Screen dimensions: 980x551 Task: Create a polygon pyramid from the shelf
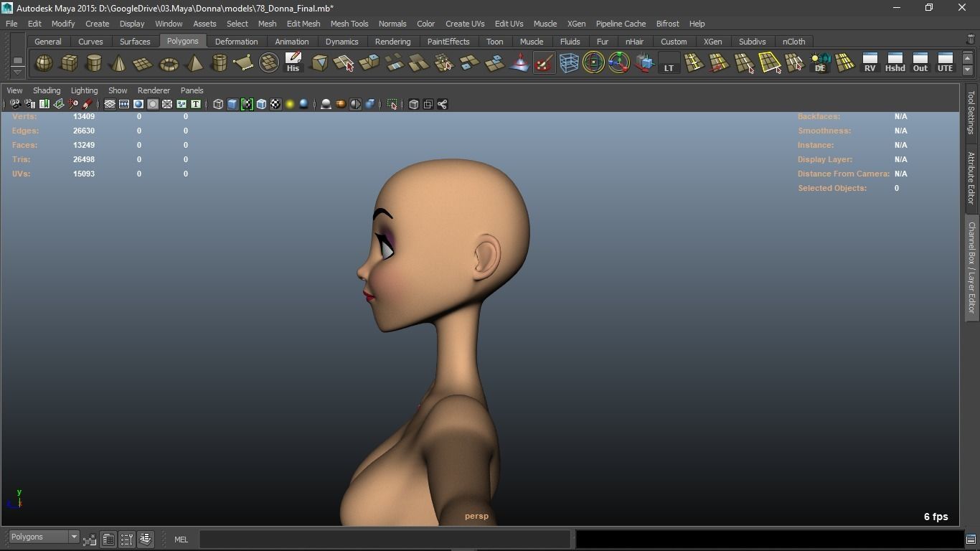pos(194,63)
